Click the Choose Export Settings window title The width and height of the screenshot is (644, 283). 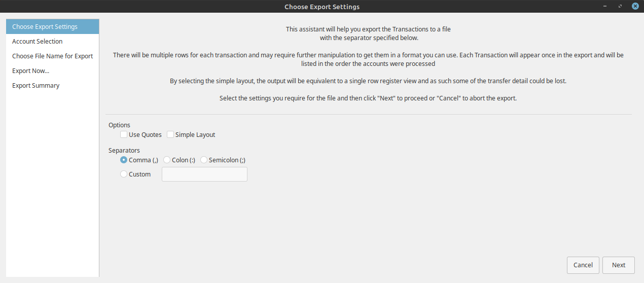[x=322, y=7]
